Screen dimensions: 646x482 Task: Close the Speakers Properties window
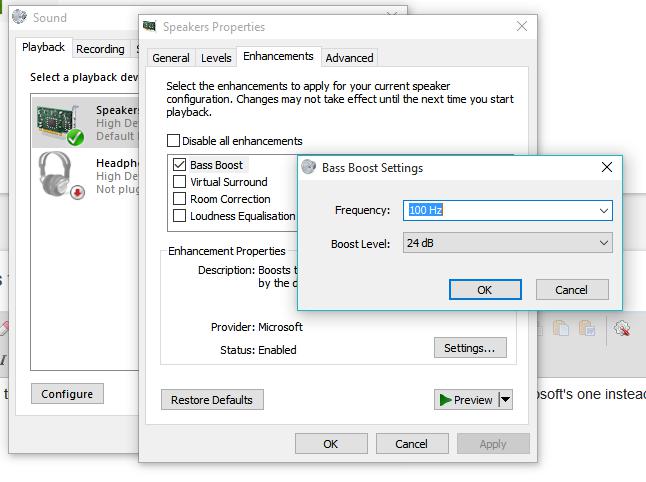pyautogui.click(x=522, y=26)
